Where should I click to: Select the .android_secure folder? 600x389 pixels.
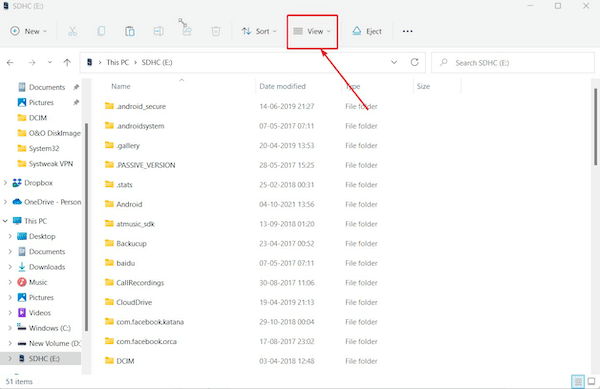(135, 106)
